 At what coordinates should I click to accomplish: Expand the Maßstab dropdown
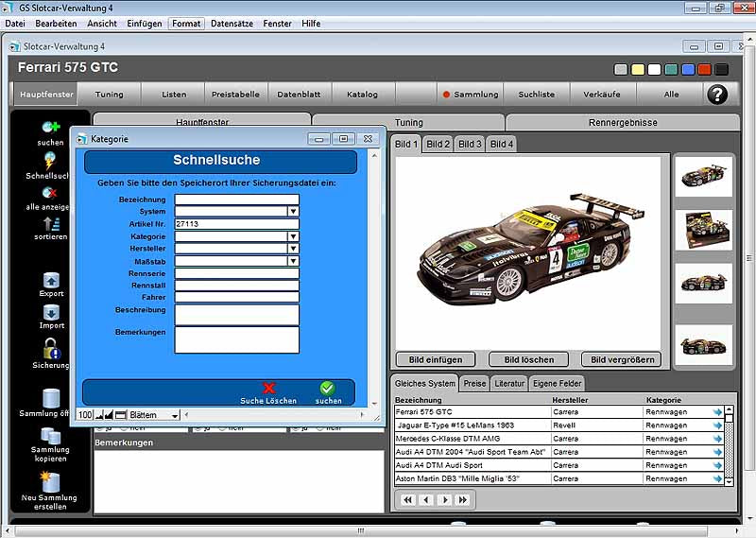[x=293, y=261]
